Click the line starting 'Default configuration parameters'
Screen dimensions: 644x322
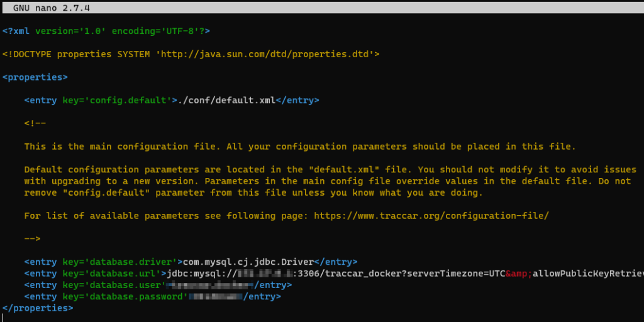coord(330,170)
